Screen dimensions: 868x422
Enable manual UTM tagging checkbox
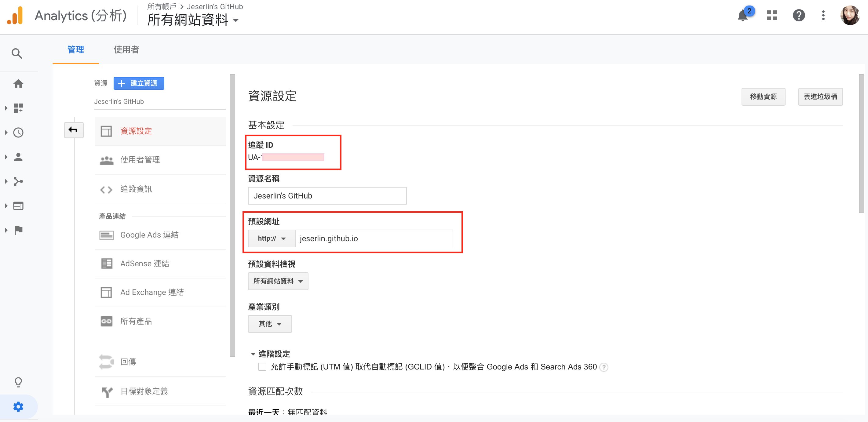coord(262,367)
